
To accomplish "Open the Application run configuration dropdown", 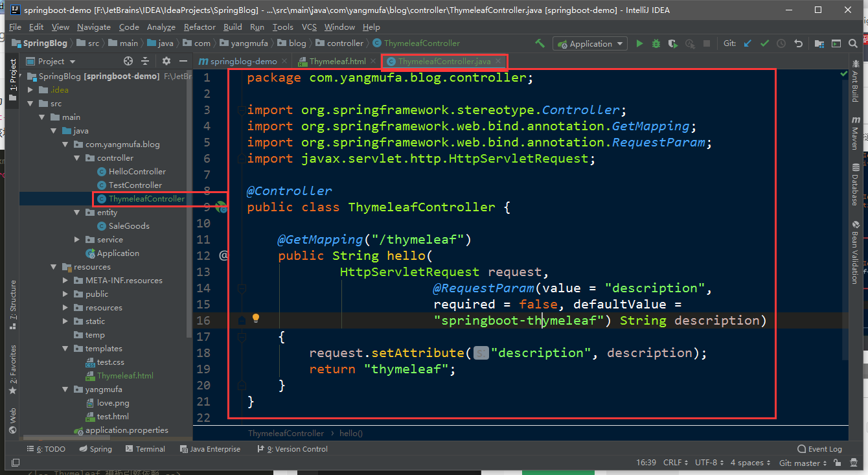I will point(589,43).
